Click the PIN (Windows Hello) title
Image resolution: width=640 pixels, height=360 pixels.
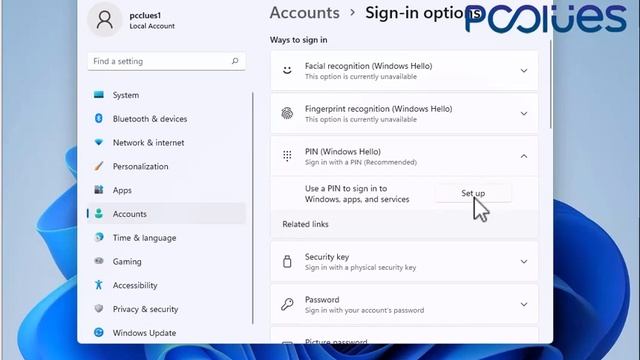[343, 151]
